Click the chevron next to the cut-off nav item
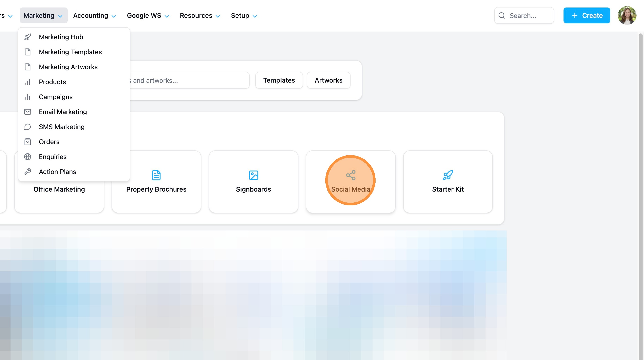Screen dimensions: 644x360 click(x=10, y=16)
